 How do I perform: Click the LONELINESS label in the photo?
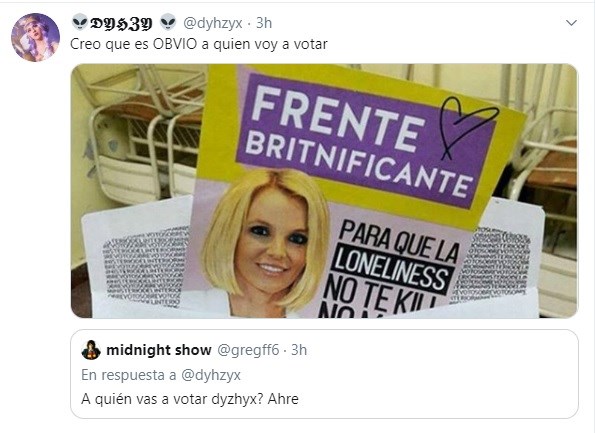tap(392, 269)
